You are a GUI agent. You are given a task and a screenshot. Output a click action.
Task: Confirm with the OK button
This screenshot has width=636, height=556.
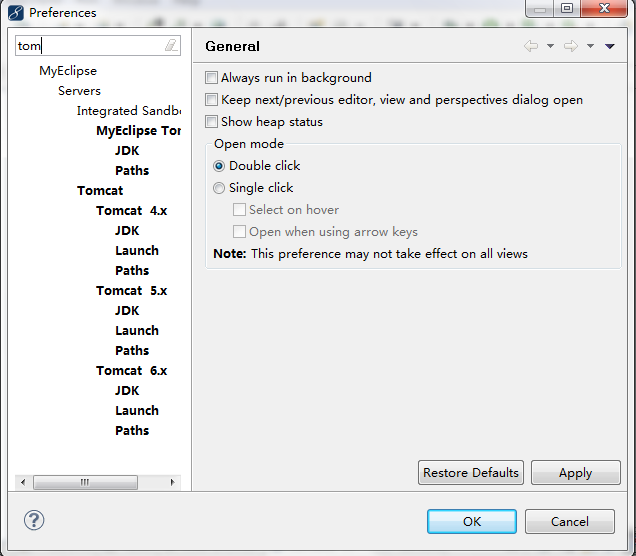pyautogui.click(x=472, y=522)
